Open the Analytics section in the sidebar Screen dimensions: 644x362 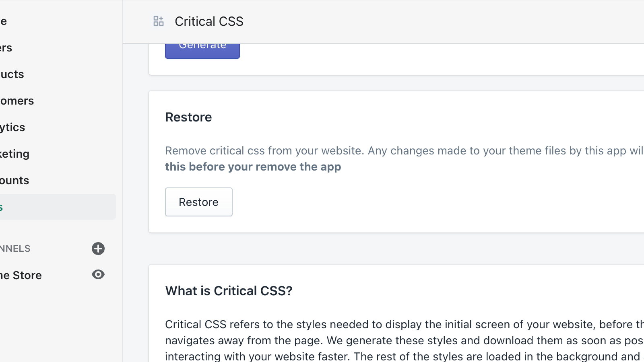pyautogui.click(x=12, y=127)
